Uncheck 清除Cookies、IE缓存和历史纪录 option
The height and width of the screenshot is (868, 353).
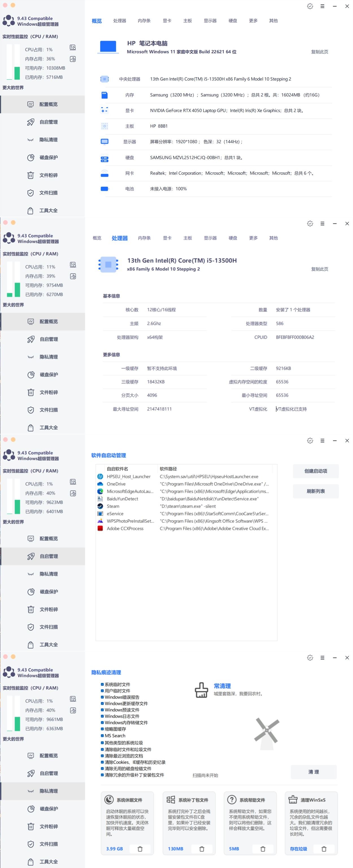click(102, 762)
